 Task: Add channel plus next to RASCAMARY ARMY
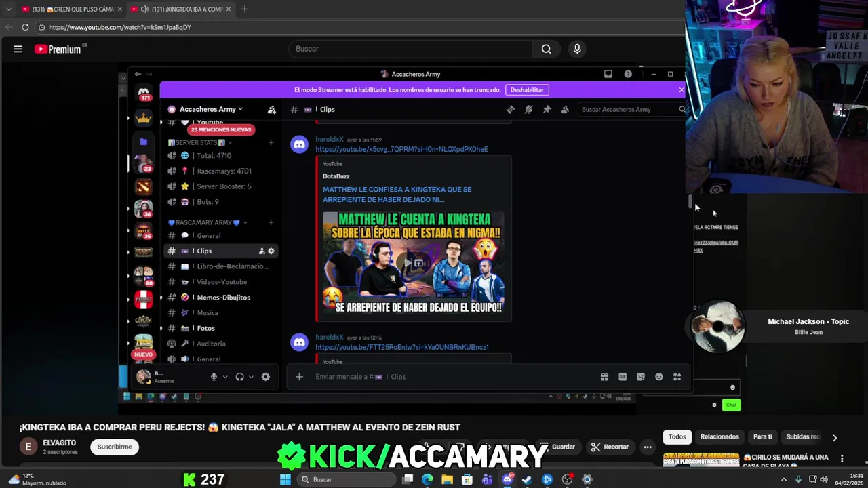(x=271, y=222)
